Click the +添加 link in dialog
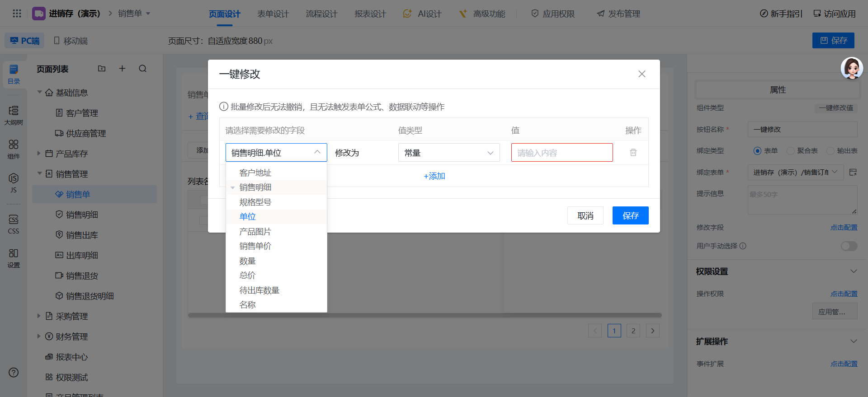 click(x=434, y=176)
